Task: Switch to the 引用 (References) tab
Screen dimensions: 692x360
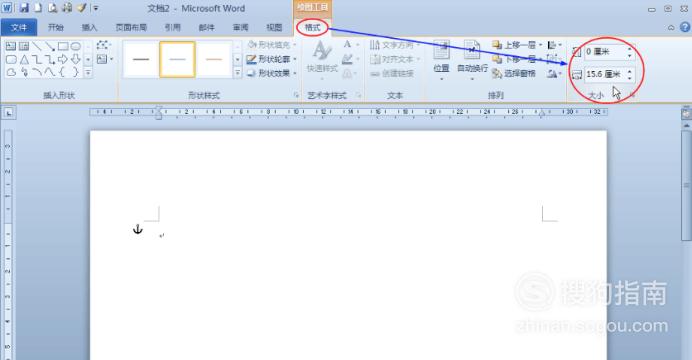Action: 173,27
